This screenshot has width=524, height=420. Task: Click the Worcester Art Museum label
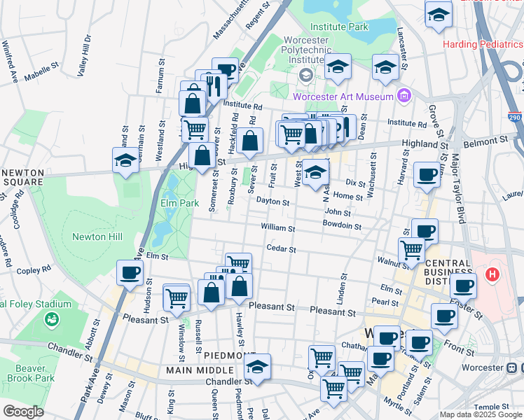click(x=343, y=97)
